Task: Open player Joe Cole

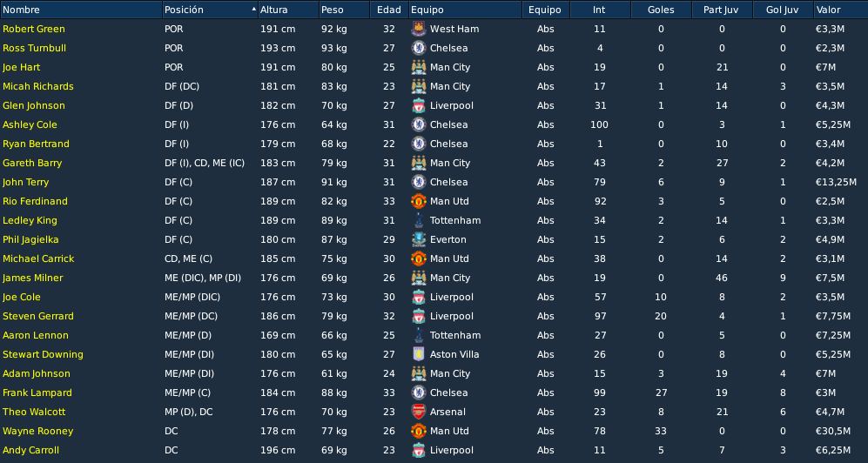Action: [x=22, y=297]
